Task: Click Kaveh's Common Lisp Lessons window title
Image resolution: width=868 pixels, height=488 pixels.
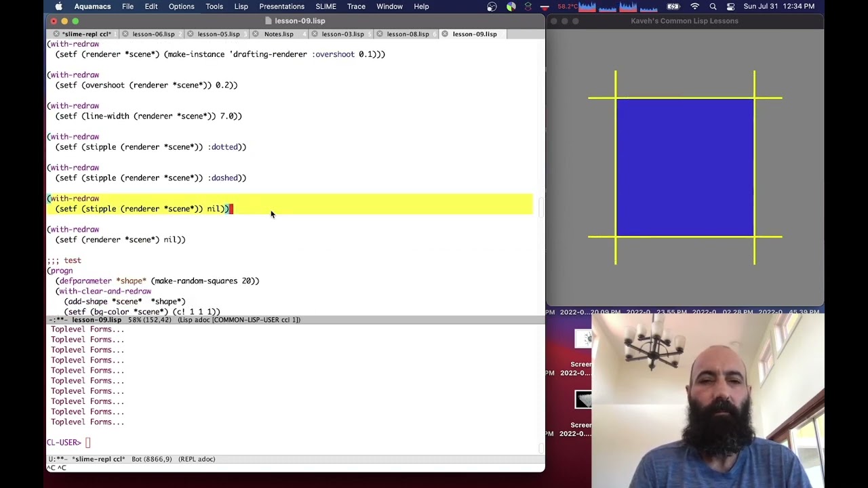Action: tap(684, 20)
